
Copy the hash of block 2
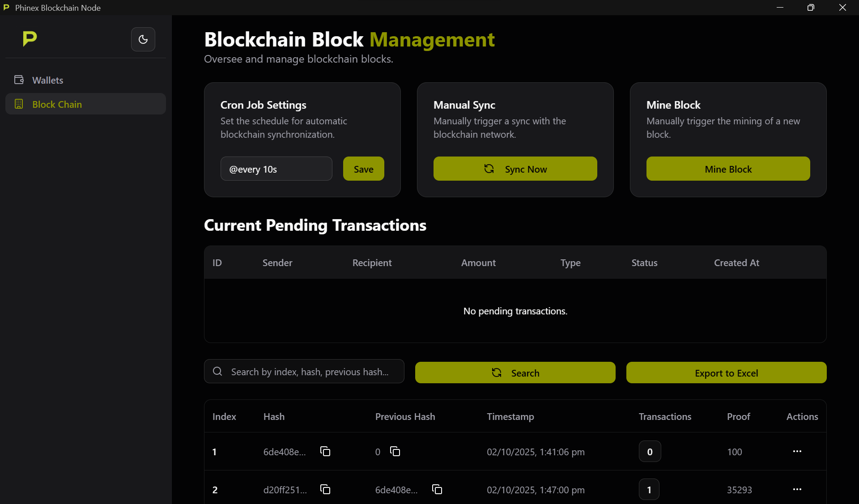(325, 489)
